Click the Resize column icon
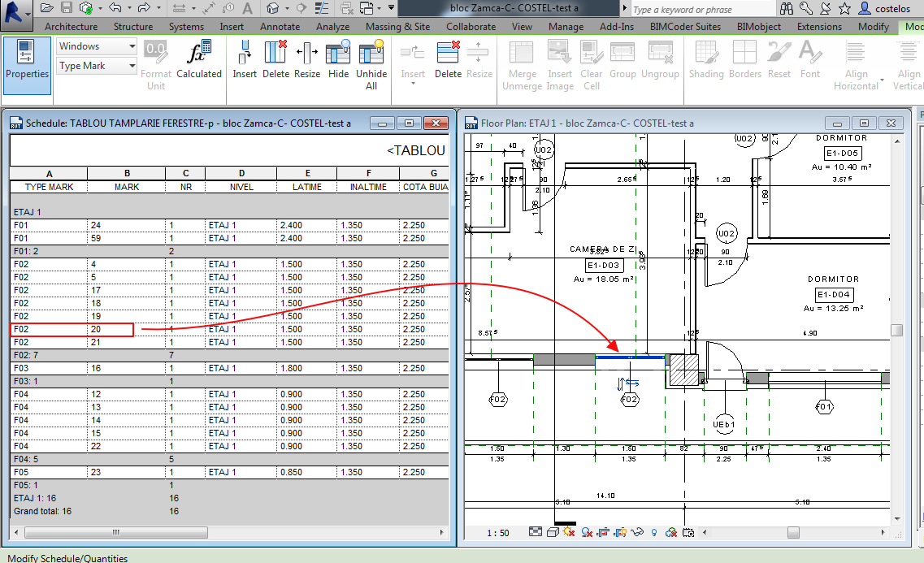 point(307,58)
